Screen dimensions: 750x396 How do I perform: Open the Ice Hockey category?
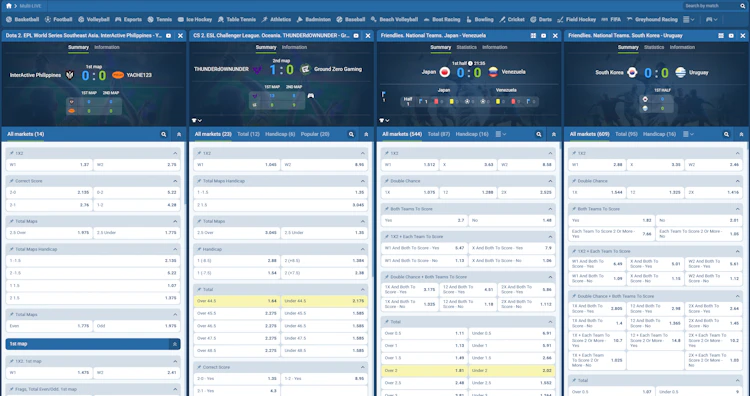point(195,20)
